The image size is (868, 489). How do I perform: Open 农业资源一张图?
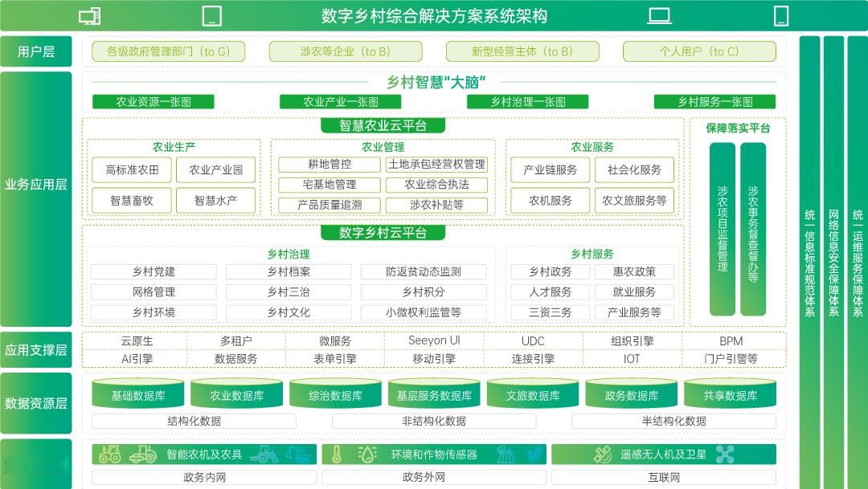point(154,102)
